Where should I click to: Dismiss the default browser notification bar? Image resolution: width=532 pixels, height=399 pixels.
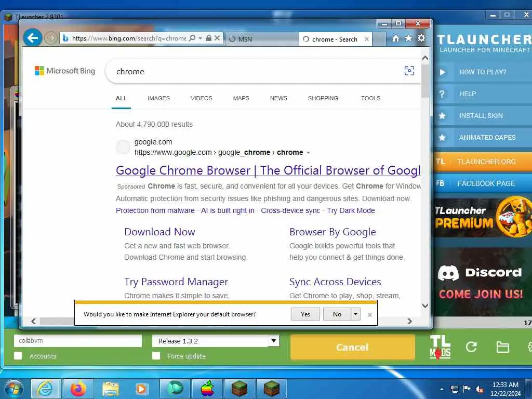pos(370,315)
